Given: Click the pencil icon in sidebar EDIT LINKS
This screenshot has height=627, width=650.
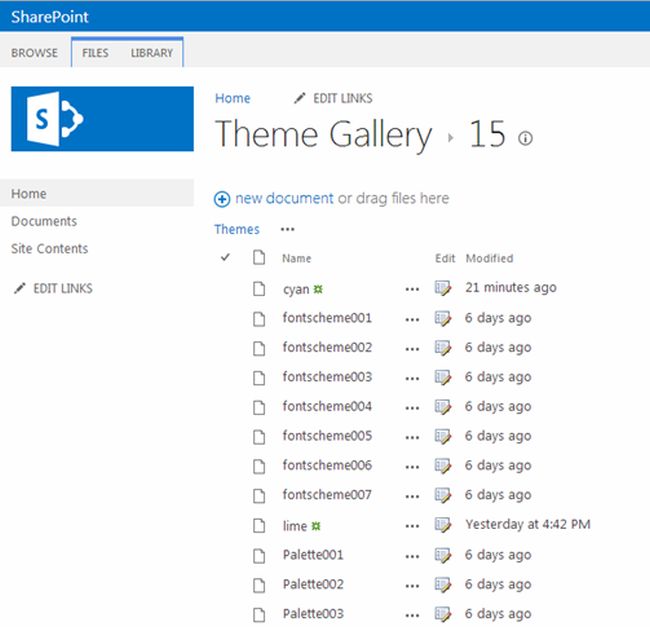Looking at the screenshot, I should point(19,288).
